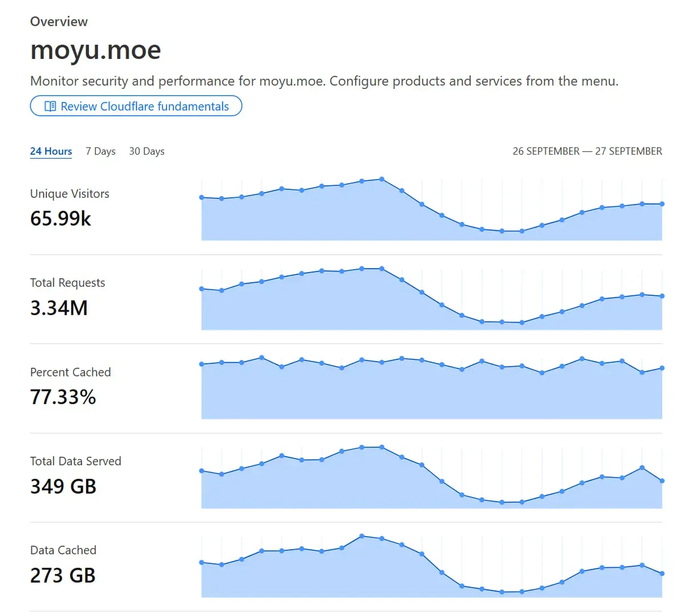Click the Percent Cached 77.33% value

[63, 397]
